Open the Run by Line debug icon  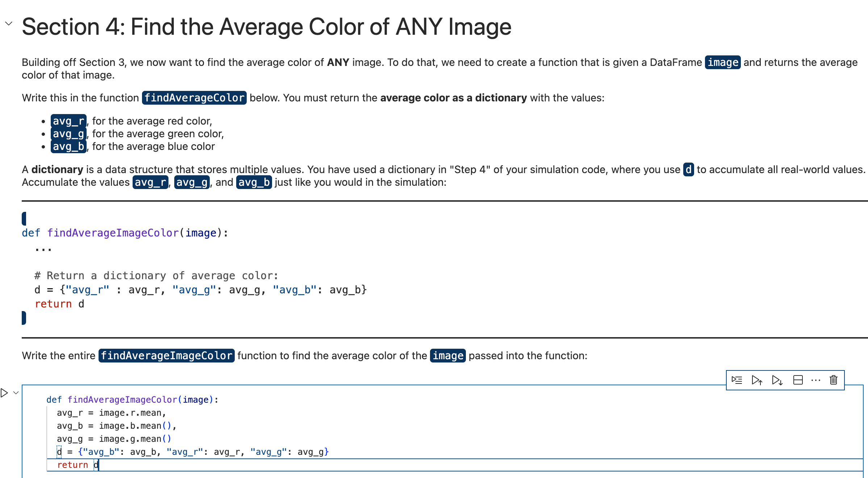(x=737, y=380)
